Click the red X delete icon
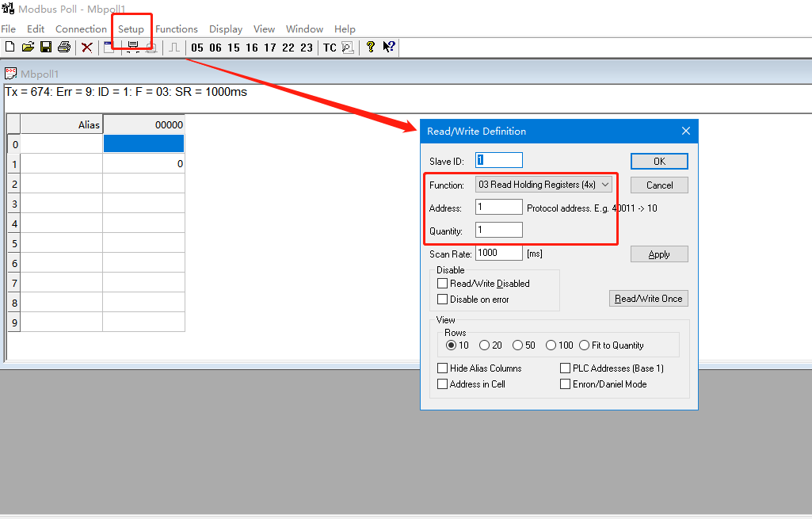Image resolution: width=812 pixels, height=519 pixels. pos(87,48)
